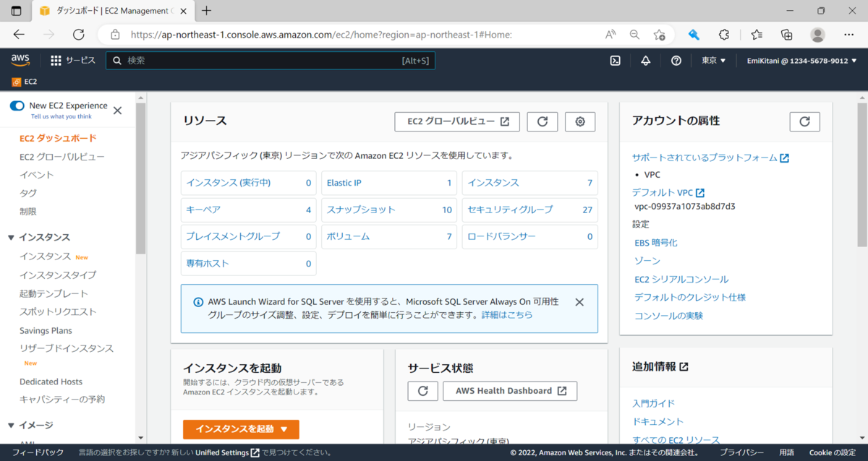This screenshot has height=461, width=868.
Task: Open Dedicated Hosts in sidebar
Action: (x=51, y=382)
